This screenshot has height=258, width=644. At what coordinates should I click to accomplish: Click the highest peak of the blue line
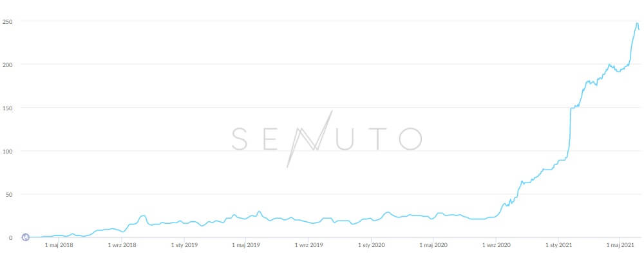637,23
